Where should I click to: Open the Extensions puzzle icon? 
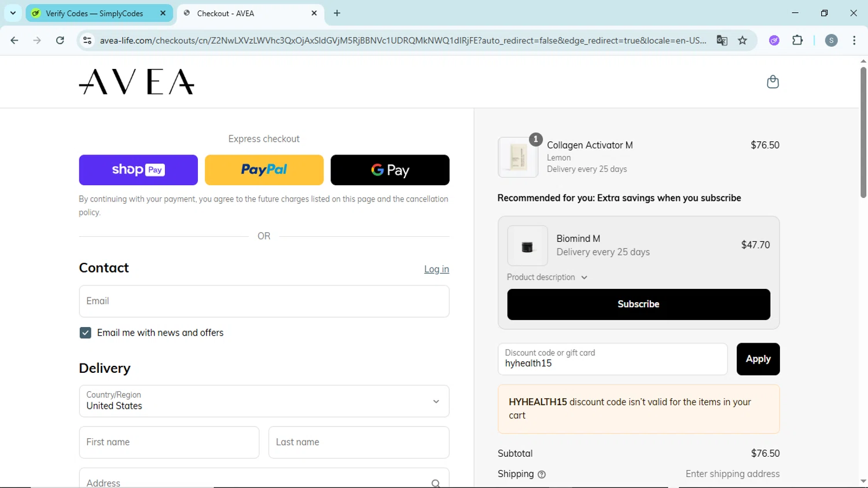pyautogui.click(x=797, y=41)
